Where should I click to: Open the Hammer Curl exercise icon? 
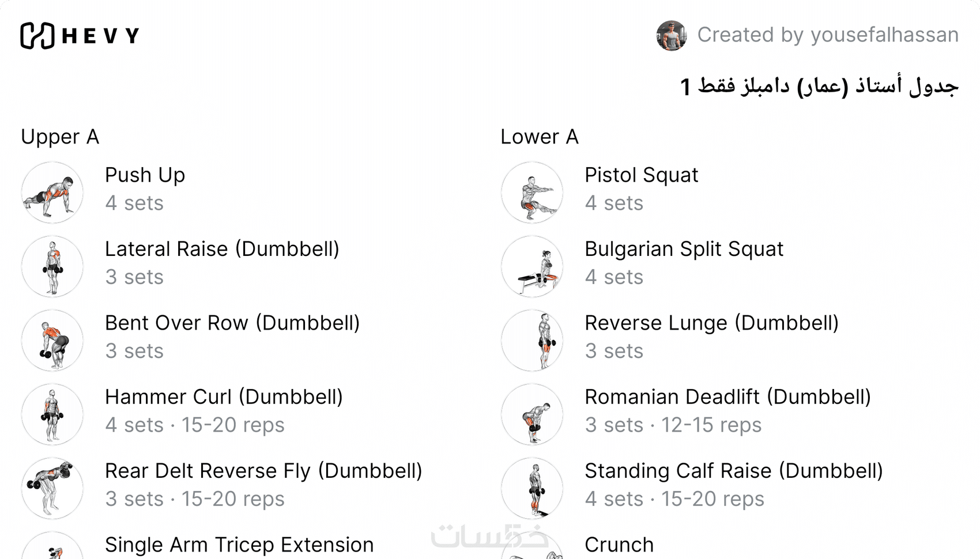(52, 414)
